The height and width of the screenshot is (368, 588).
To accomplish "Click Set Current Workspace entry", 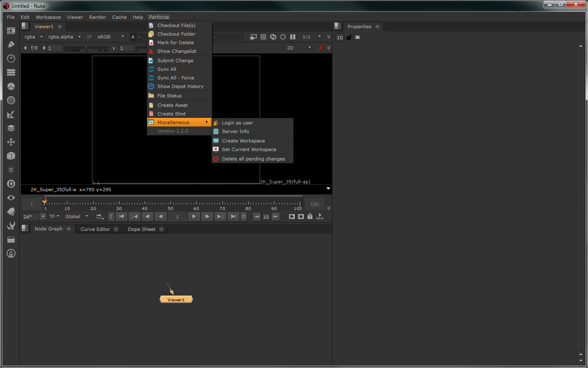I will pyautogui.click(x=252, y=149).
